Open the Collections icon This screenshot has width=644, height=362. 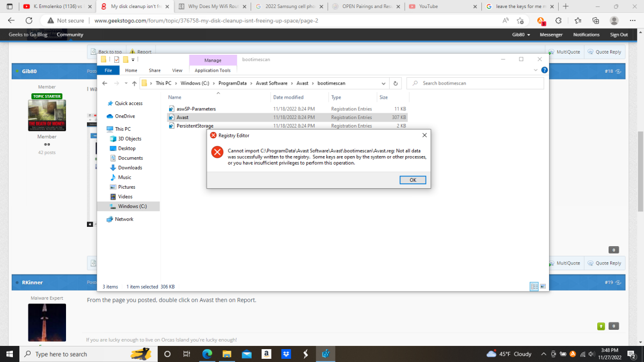tap(596, 20)
